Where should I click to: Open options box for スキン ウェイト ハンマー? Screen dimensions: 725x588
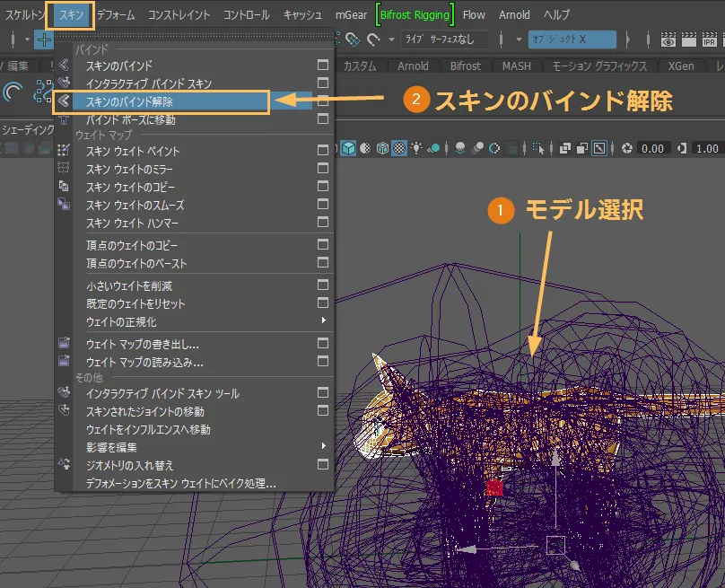pyautogui.click(x=323, y=222)
